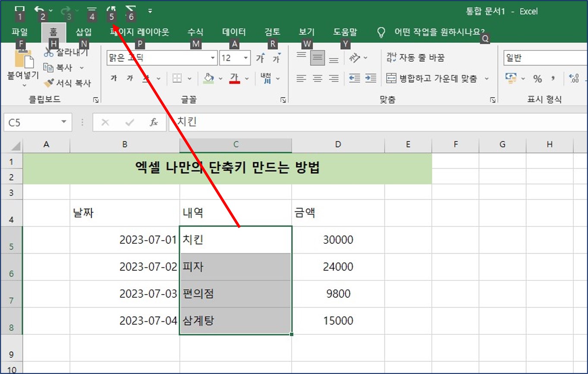
Task: Toggle bold formatting in the Font group
Action: point(114,78)
